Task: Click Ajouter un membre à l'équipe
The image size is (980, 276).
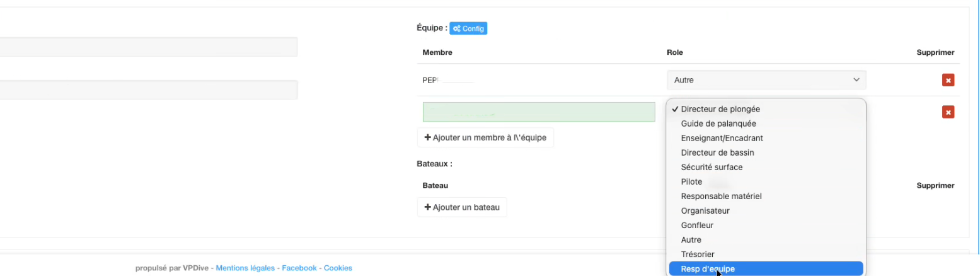Action: pos(485,137)
